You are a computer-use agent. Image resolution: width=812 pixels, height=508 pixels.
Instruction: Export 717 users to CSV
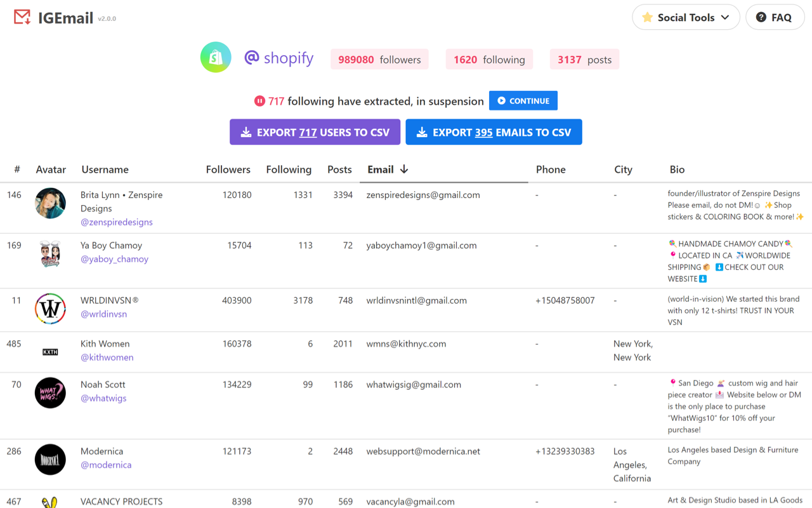pos(315,132)
